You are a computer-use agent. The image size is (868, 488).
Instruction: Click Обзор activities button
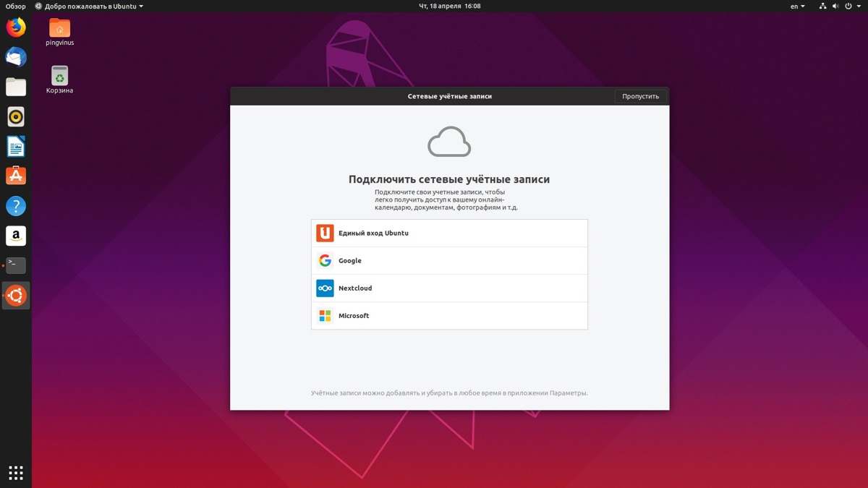click(16, 6)
